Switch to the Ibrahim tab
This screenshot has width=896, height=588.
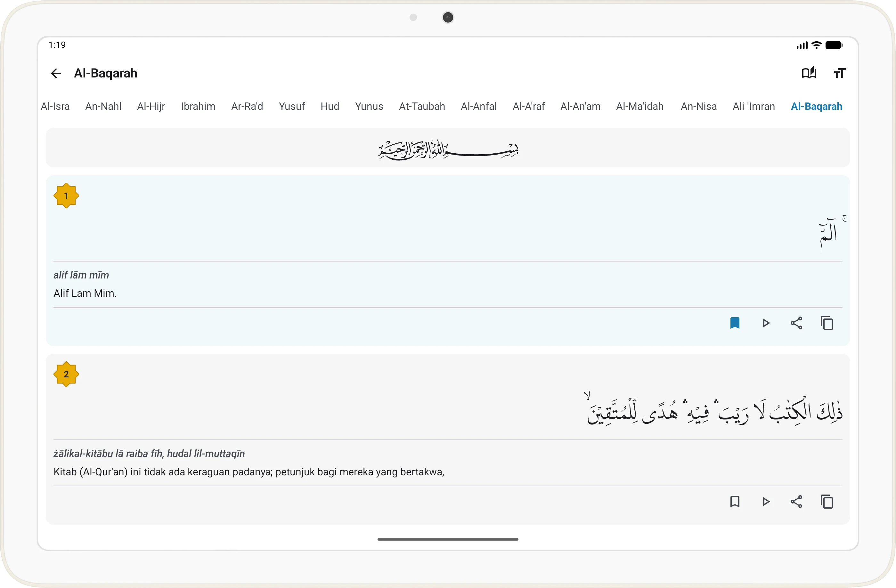coord(198,107)
